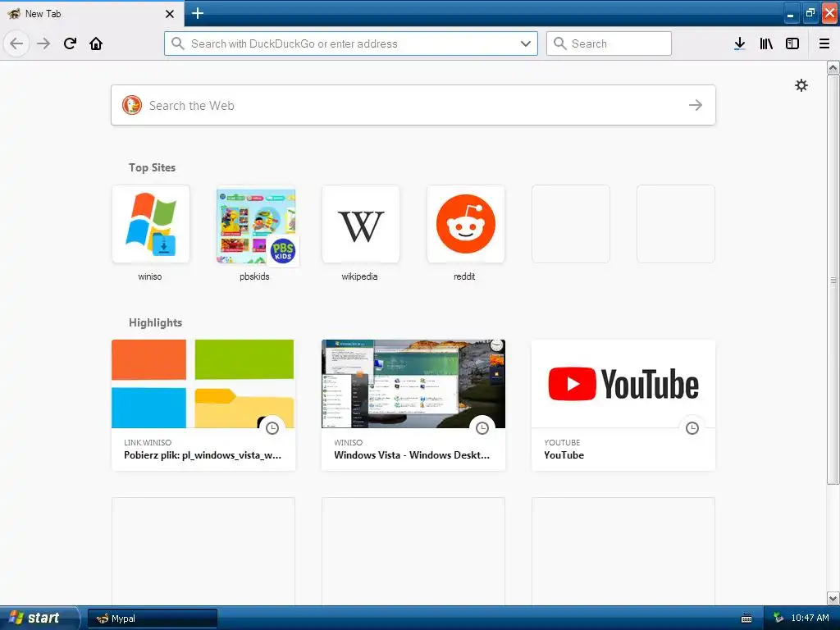Click the Top Sites section heading

coord(152,167)
